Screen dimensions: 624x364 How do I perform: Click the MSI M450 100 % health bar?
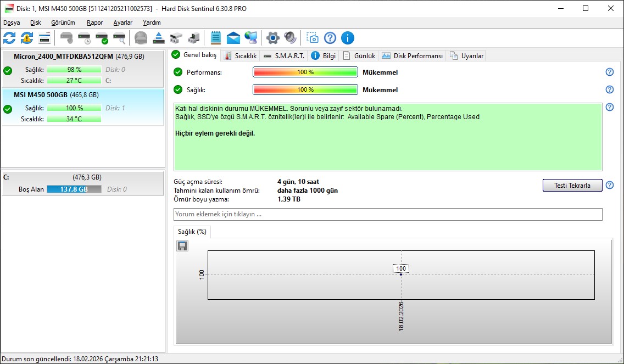[74, 108]
